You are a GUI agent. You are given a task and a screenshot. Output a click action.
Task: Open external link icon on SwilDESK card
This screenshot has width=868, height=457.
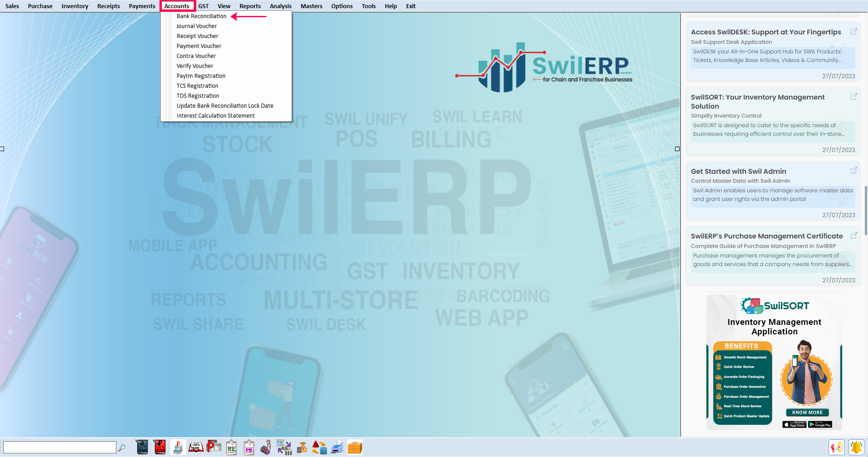pyautogui.click(x=854, y=31)
